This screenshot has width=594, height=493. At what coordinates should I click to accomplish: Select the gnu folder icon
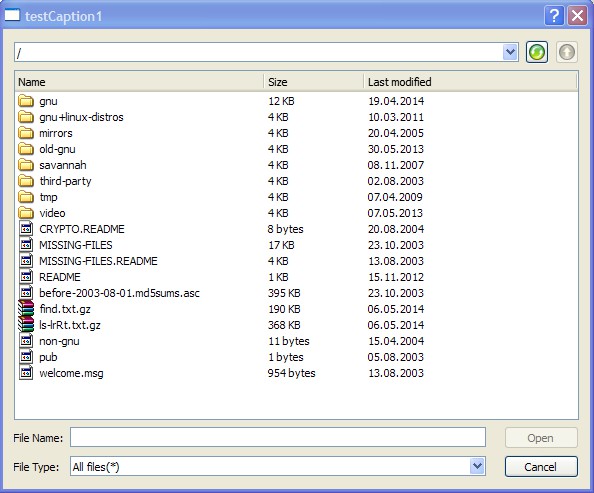[x=26, y=101]
